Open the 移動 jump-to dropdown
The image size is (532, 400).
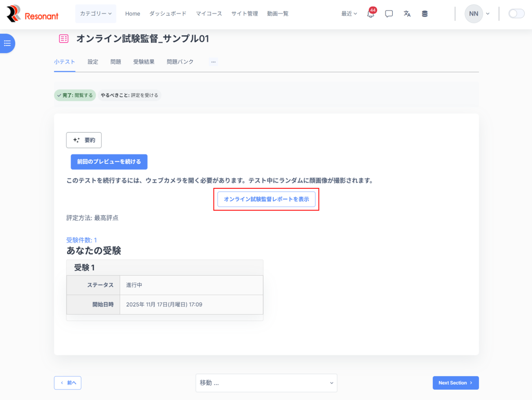click(x=266, y=383)
